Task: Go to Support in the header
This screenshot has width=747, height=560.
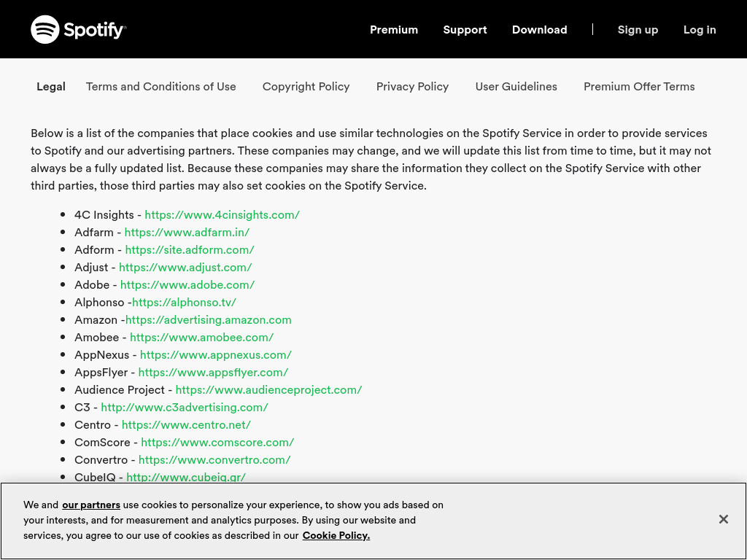Action: [x=465, y=29]
